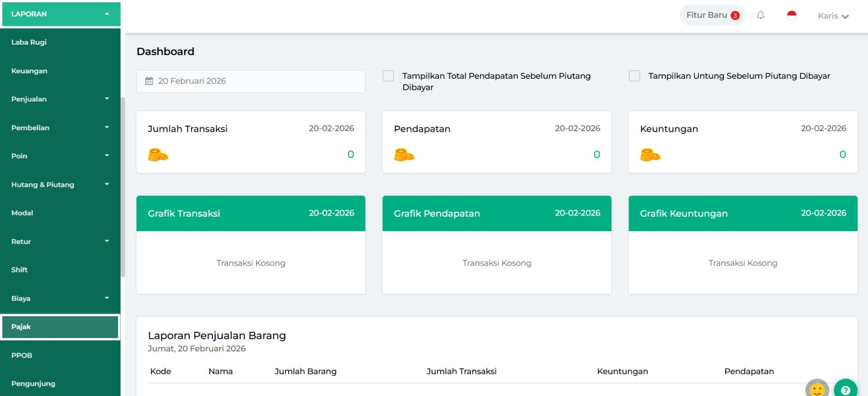Click the calendar icon in date field

(149, 81)
